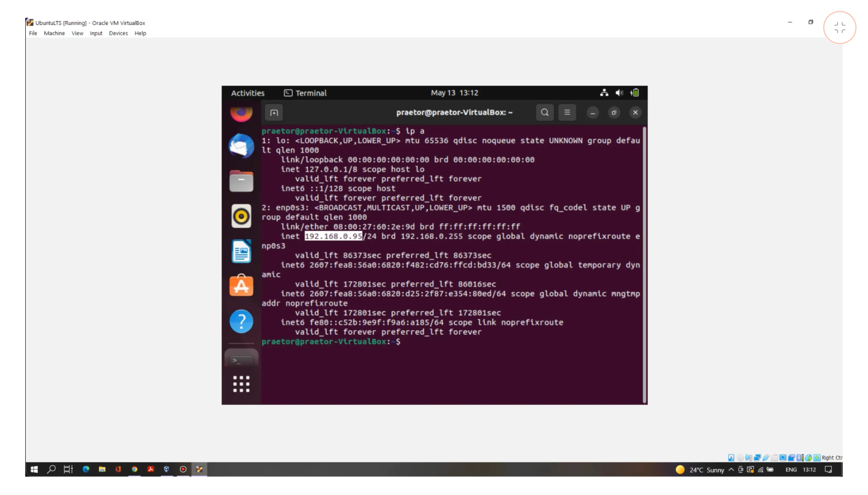Open Thunderbird mail from the dock

(x=241, y=146)
